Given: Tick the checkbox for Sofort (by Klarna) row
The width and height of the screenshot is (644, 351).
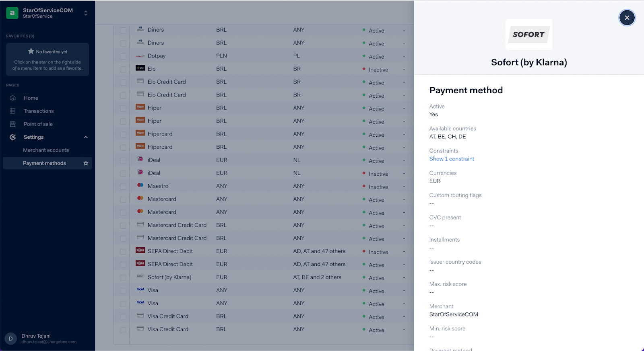Looking at the screenshot, I should [123, 278].
